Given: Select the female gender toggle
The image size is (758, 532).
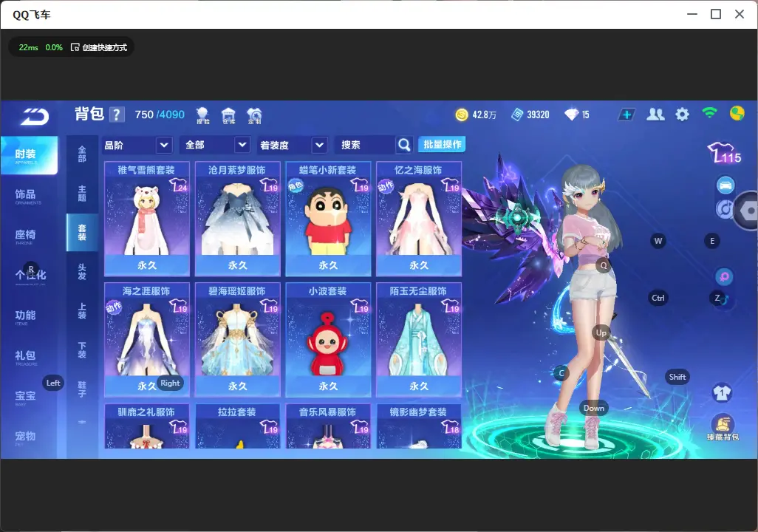Looking at the screenshot, I should coord(724,276).
